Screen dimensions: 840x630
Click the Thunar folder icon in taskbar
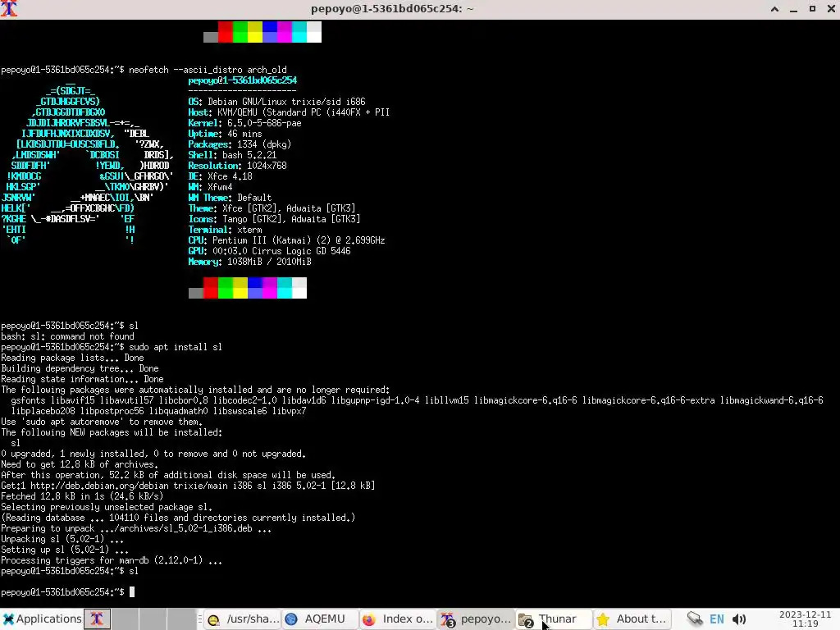tap(526, 620)
